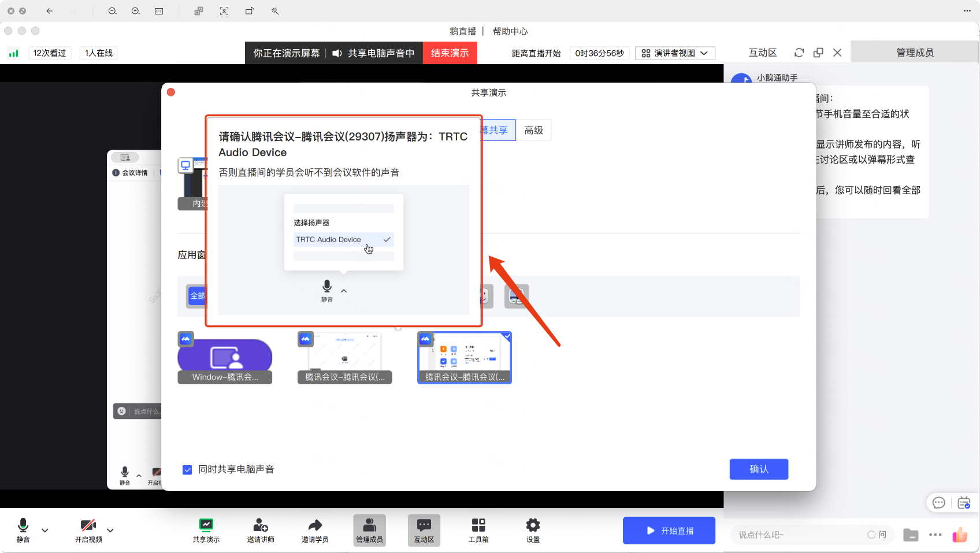Click the three dots beside the folder icon
980x553 pixels.
[x=936, y=535]
